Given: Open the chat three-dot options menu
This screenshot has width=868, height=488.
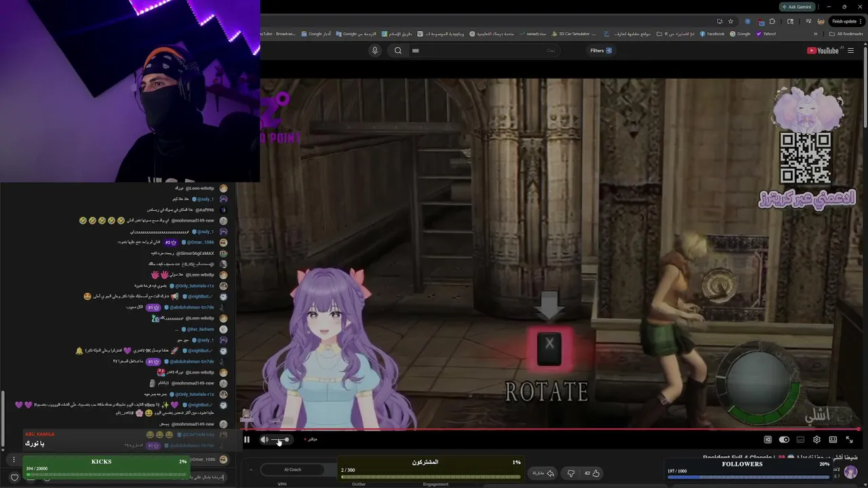Looking at the screenshot, I should click(x=14, y=460).
